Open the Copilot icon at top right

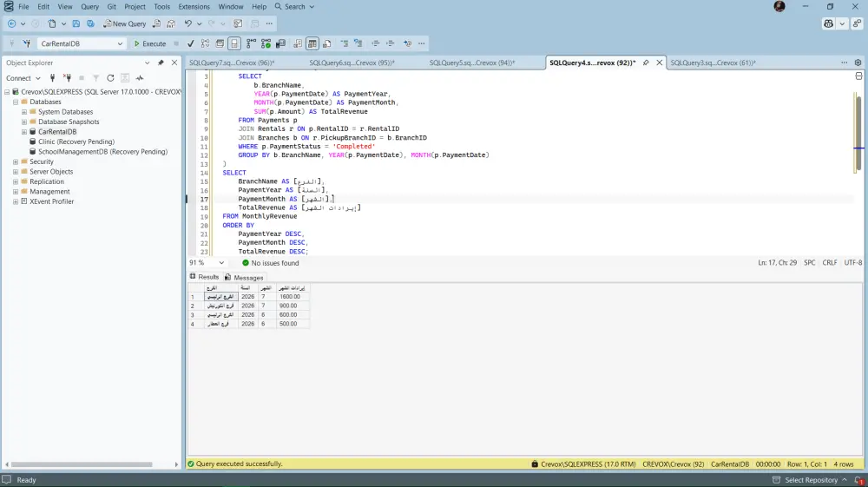[x=829, y=23]
